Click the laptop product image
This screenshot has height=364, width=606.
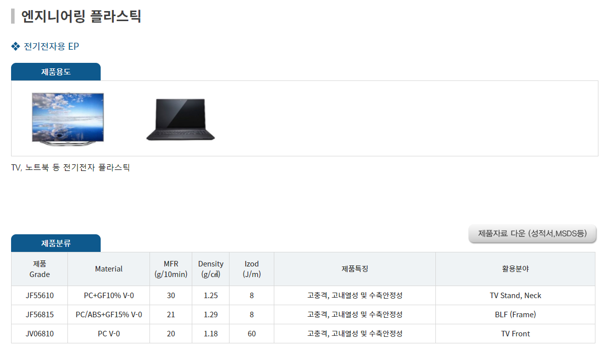tap(180, 120)
